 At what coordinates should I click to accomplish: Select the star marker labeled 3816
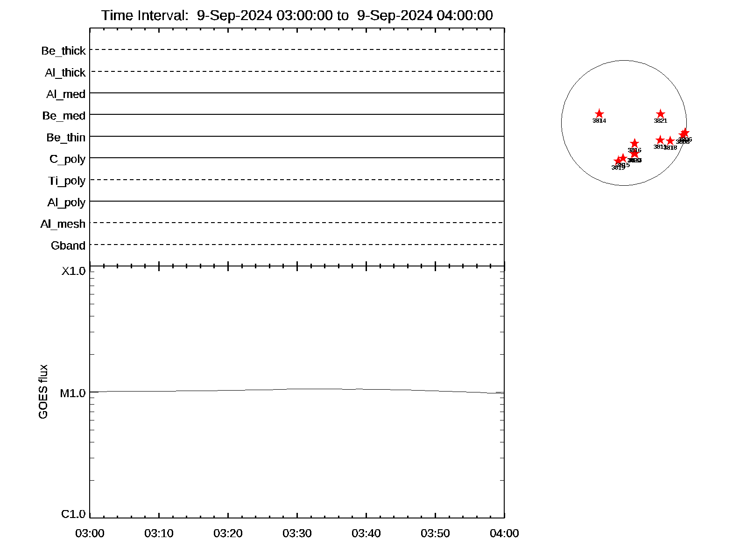pos(634,143)
